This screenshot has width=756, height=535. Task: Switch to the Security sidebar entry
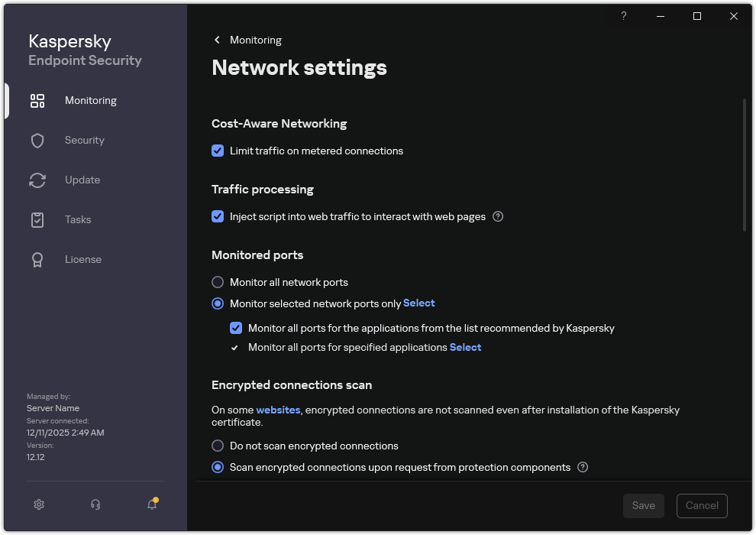(84, 140)
